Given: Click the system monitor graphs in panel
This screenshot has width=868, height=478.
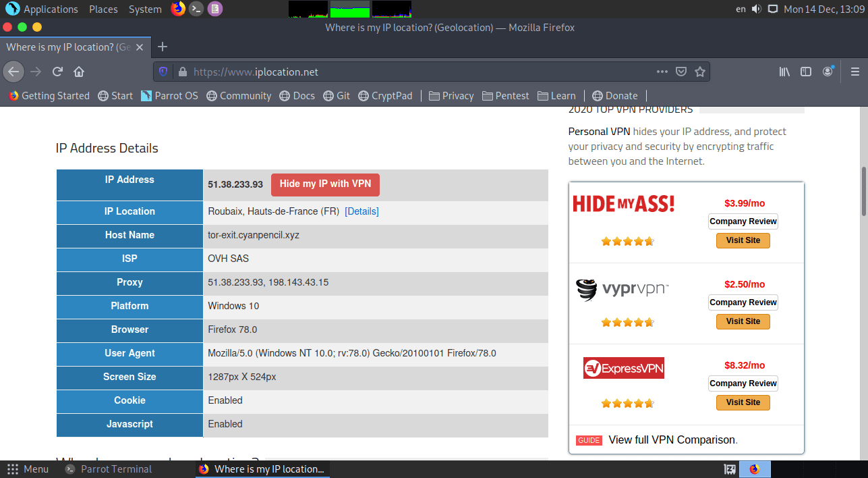Looking at the screenshot, I should 350,9.
